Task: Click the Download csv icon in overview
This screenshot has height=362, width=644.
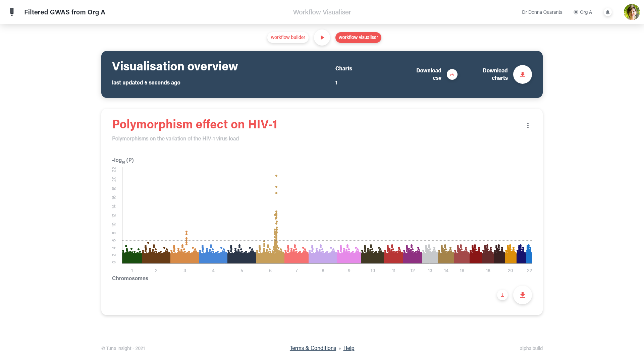Action: (x=452, y=74)
